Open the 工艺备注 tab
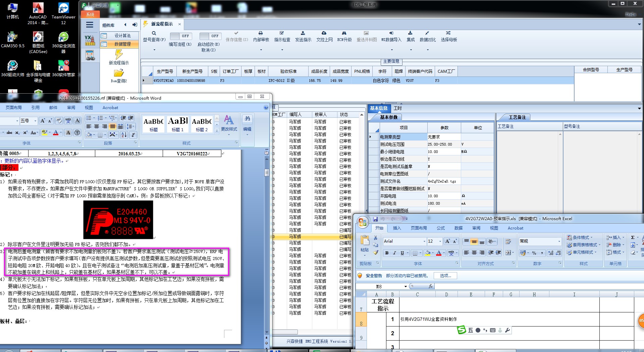 [517, 117]
